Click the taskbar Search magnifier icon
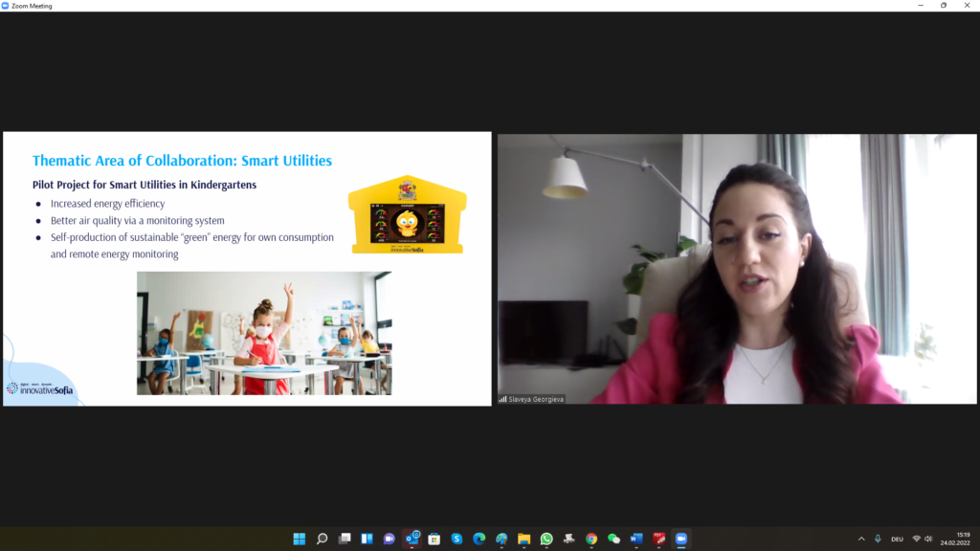The image size is (980, 551). pyautogui.click(x=323, y=539)
